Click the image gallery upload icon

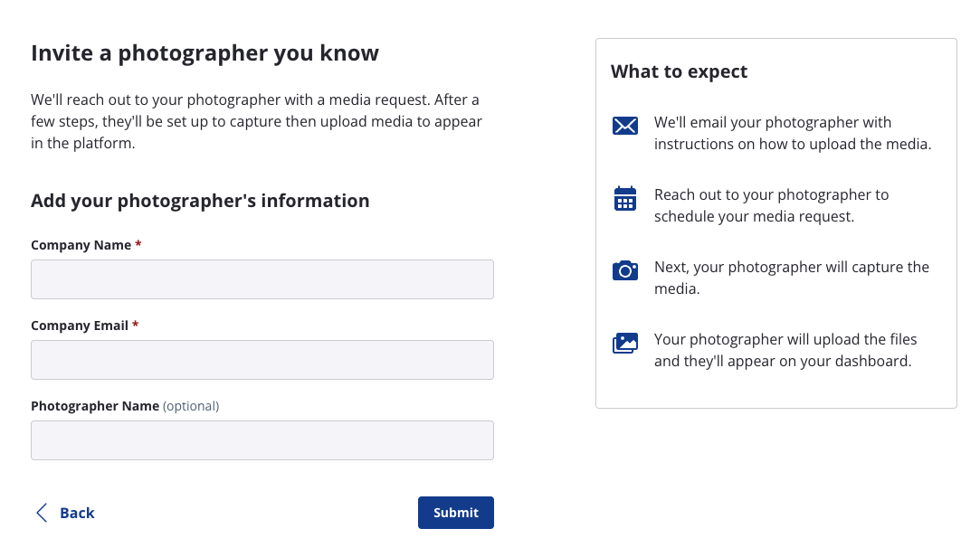pos(625,343)
